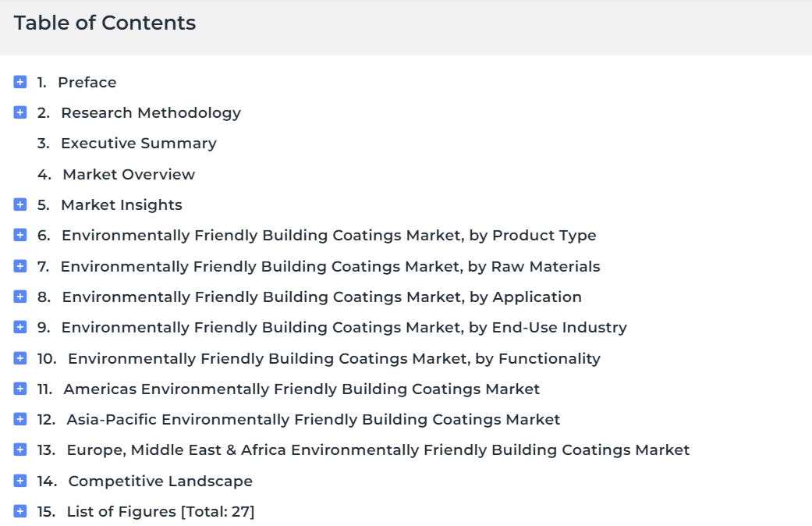
Task: Expand the Americas market section icon
Action: [20, 389]
